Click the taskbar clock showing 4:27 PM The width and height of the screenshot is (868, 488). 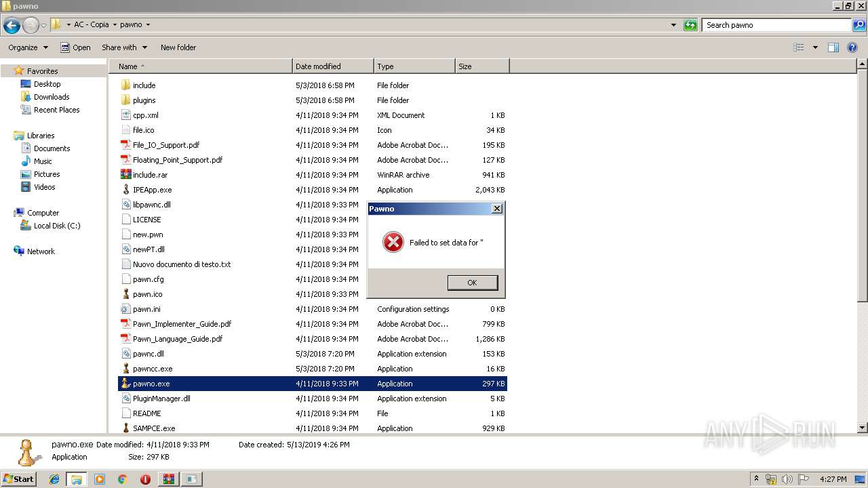click(x=833, y=479)
